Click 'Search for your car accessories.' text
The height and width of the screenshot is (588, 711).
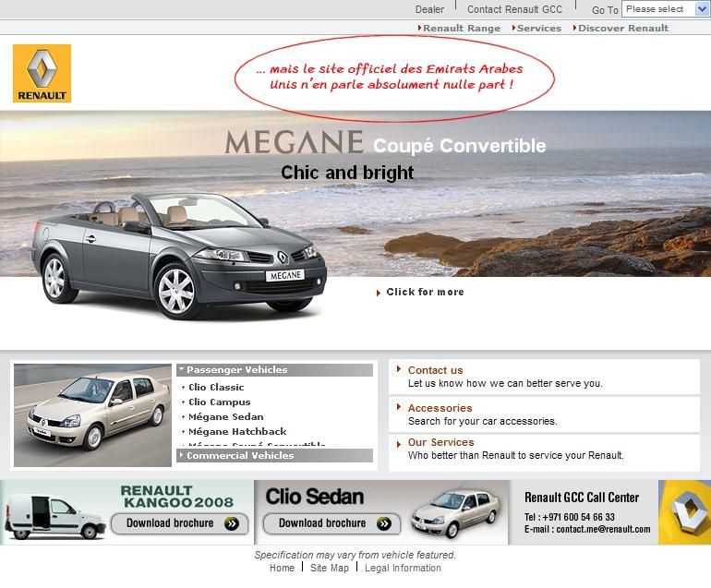482,421
